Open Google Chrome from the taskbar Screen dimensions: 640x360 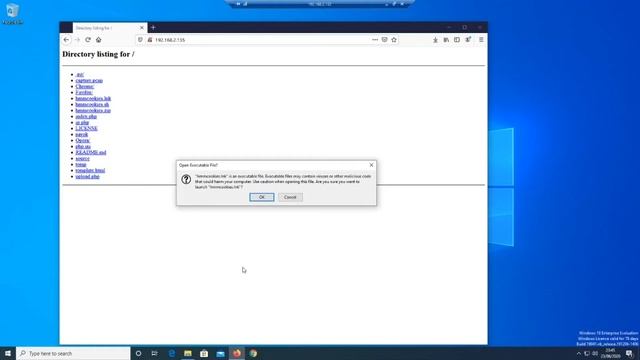click(x=253, y=353)
